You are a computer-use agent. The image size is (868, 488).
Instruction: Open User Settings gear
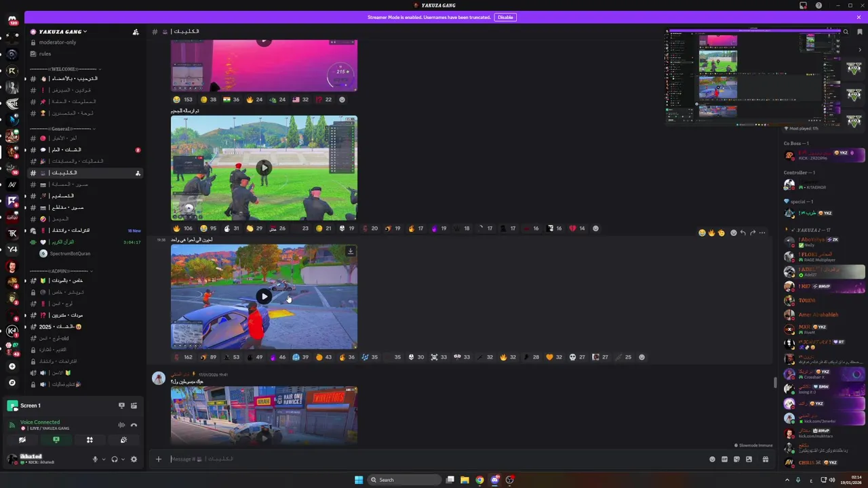134,459
